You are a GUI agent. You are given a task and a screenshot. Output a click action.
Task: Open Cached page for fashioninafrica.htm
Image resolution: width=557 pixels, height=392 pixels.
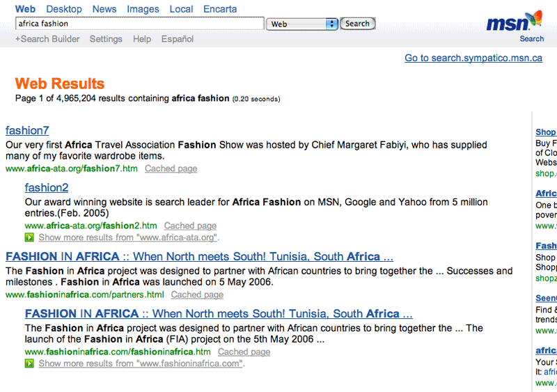tap(244, 352)
